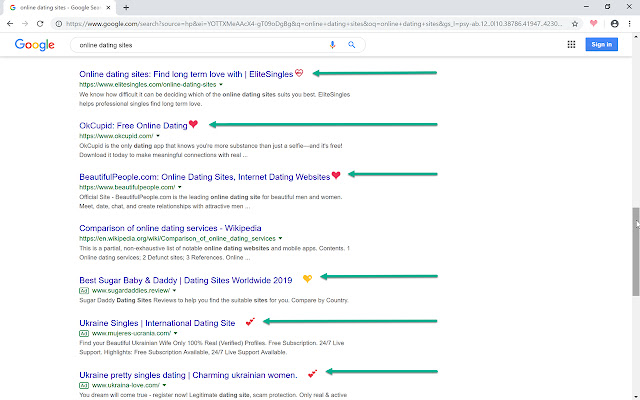This screenshot has height=400, width=640.
Task: Expand dropdown next to okcupid.com URL
Action: tap(158, 136)
